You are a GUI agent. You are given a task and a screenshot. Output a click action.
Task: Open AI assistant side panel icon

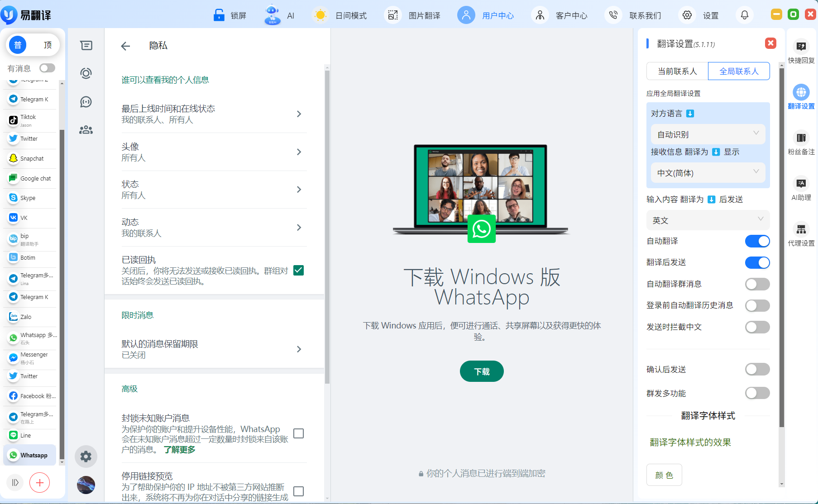(x=801, y=183)
